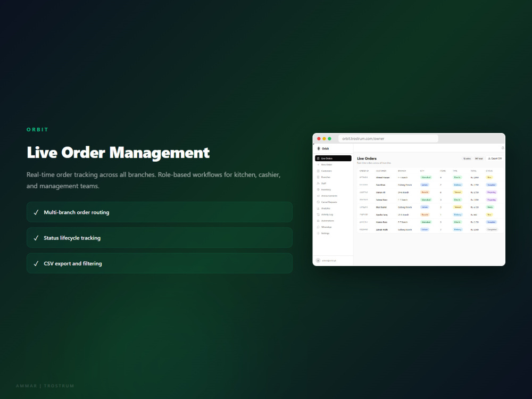Click the BRANCH column header
This screenshot has width=532, height=399.
click(402, 171)
